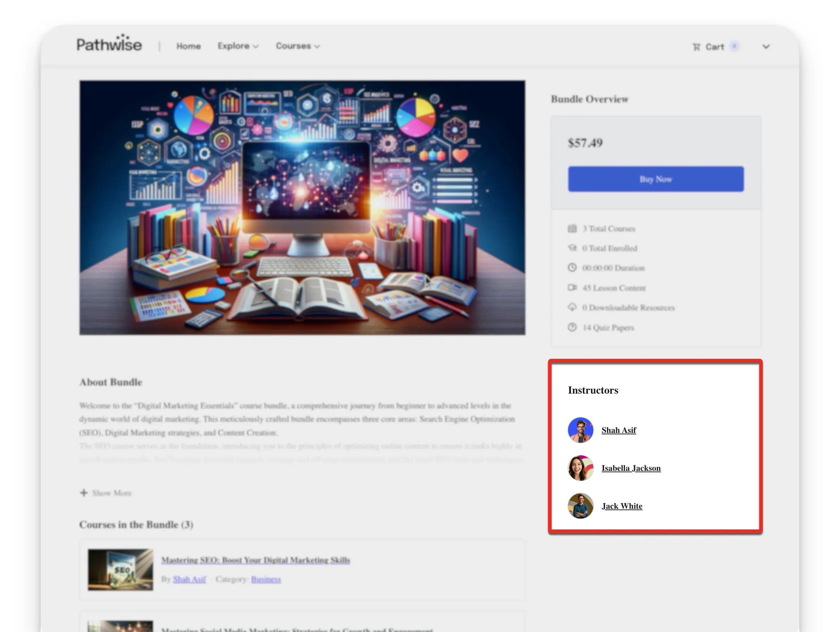Click the Downloadable Resources cloud icon
840x632 pixels.
point(572,307)
